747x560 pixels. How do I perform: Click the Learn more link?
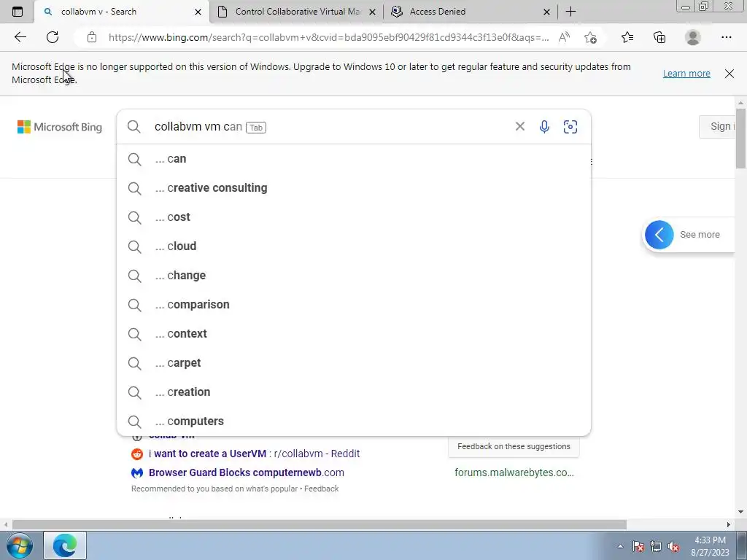[686, 74]
